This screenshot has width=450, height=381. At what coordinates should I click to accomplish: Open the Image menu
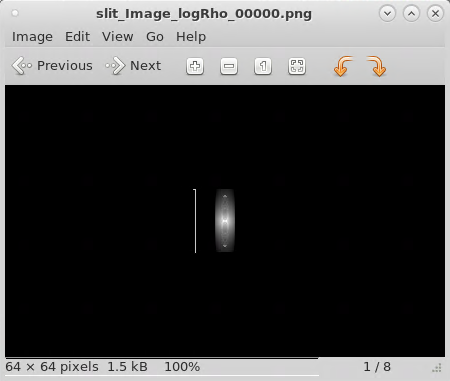tap(32, 37)
